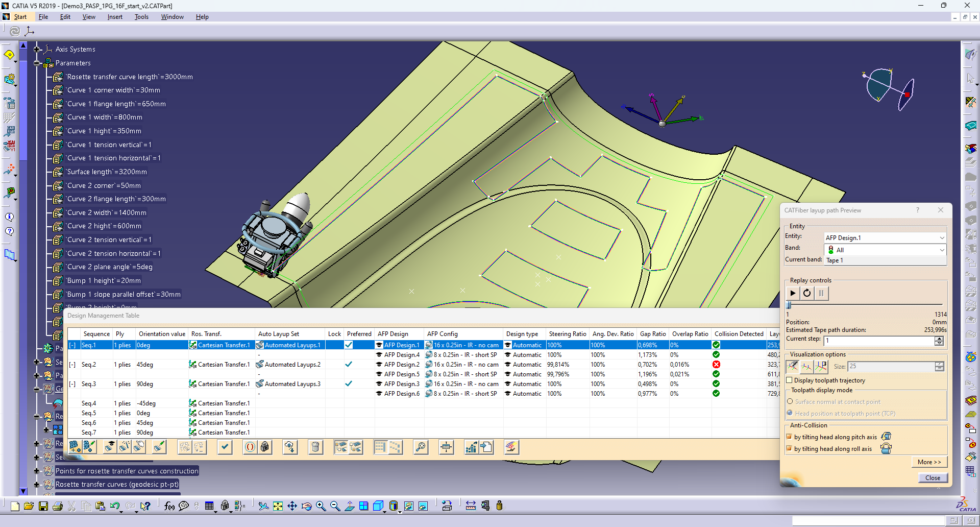Open the Tools menu
The image size is (980, 527).
(141, 17)
